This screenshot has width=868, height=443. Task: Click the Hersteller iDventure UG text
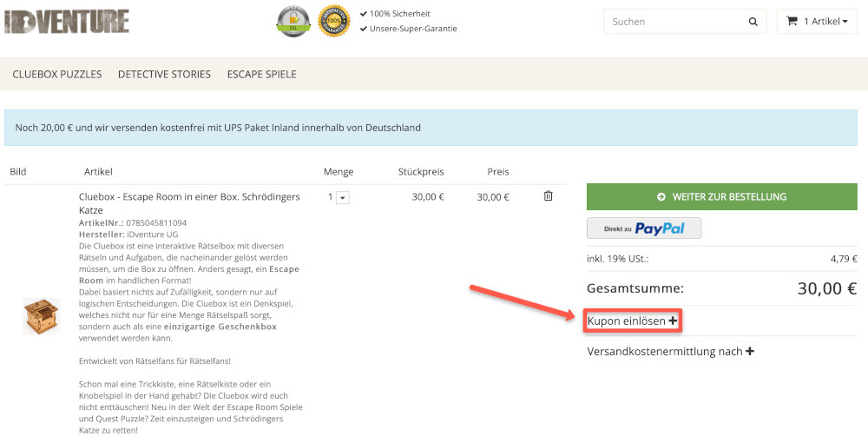click(x=128, y=235)
